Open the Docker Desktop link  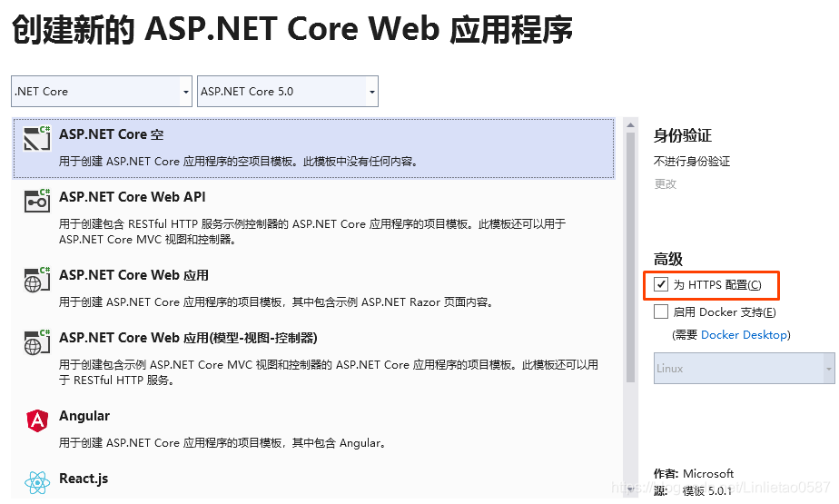click(745, 335)
